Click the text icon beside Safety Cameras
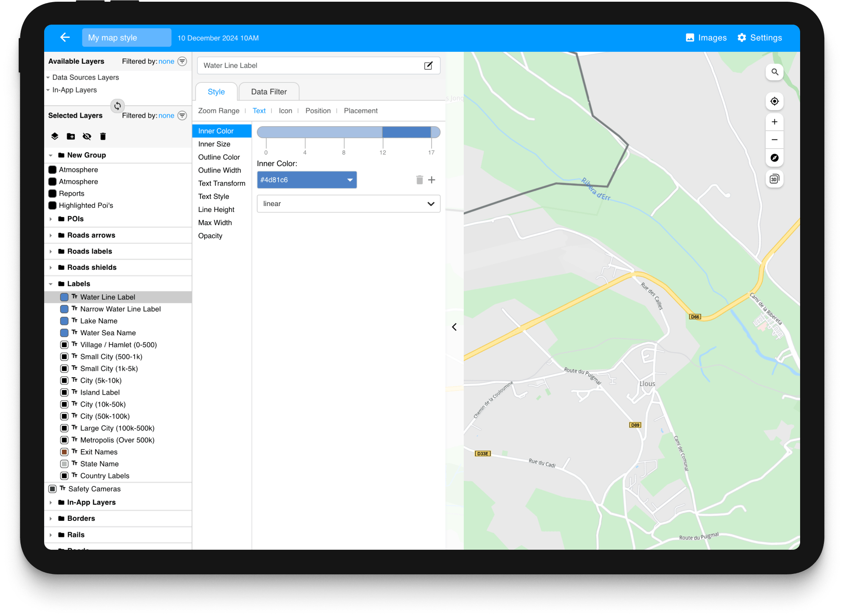This screenshot has height=616, width=843. pos(63,489)
